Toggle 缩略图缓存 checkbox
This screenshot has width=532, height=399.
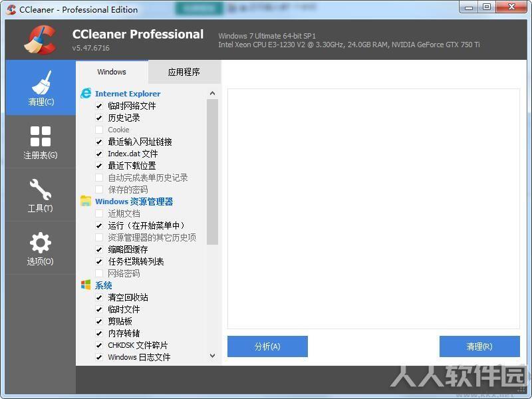(x=99, y=249)
